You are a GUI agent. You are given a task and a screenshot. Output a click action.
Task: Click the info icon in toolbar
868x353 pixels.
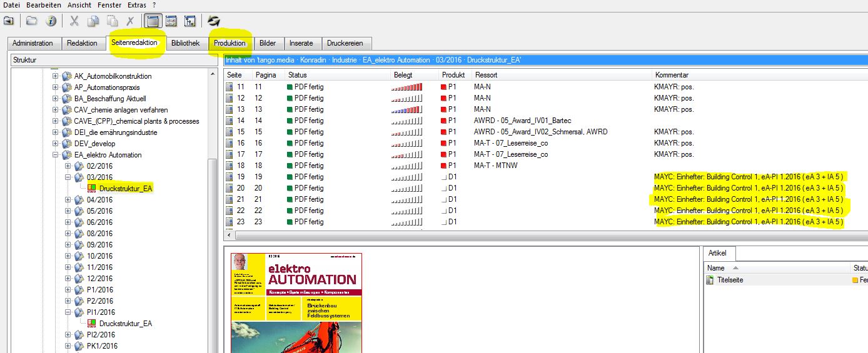tap(51, 21)
